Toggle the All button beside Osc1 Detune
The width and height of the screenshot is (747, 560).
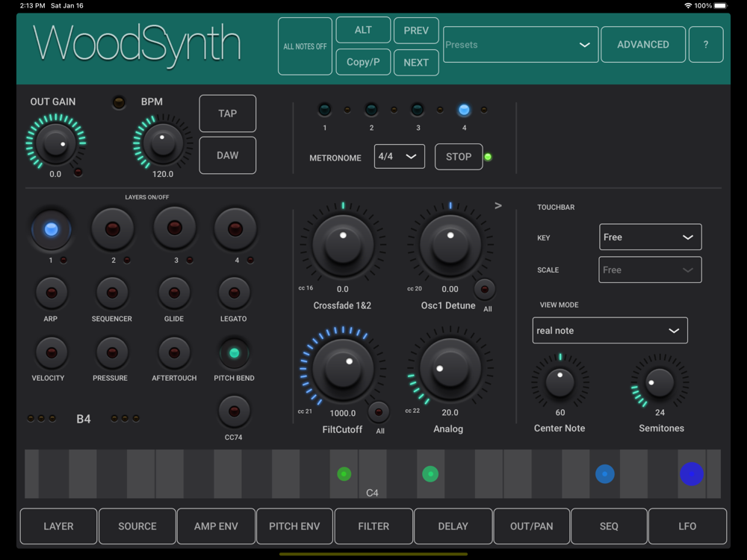pos(485,289)
